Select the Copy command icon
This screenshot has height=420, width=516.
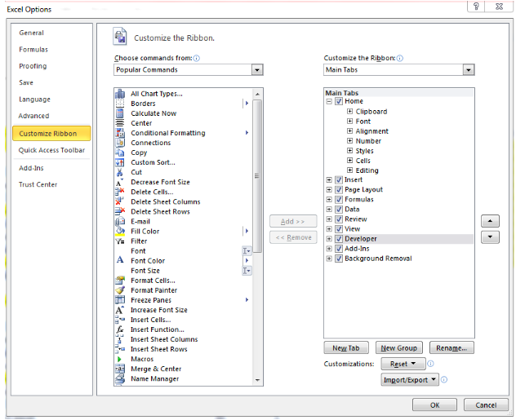[x=120, y=153]
